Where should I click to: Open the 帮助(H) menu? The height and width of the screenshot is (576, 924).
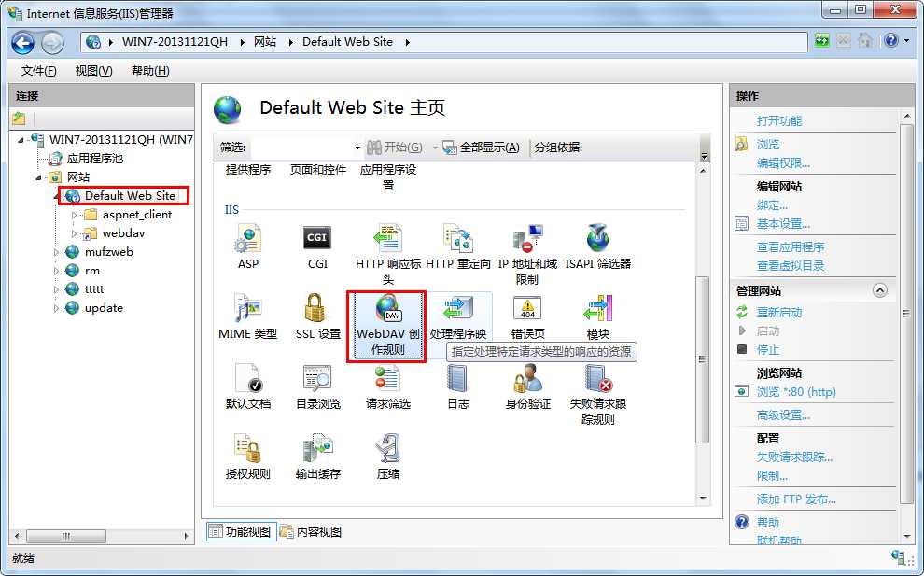click(150, 71)
